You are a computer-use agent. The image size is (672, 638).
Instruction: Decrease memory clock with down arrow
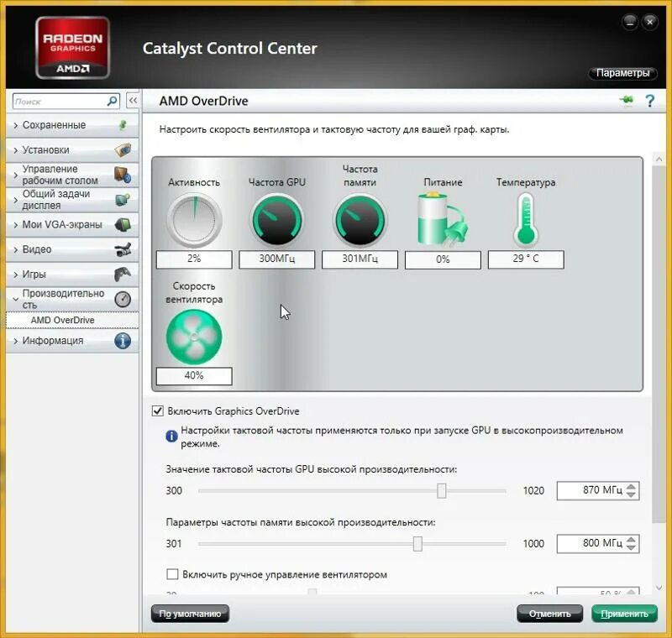(631, 547)
